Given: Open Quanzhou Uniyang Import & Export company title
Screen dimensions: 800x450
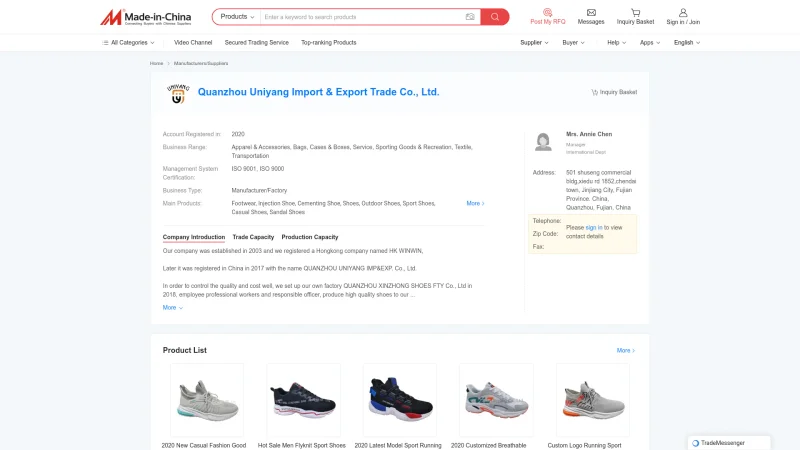Looking at the screenshot, I should tap(318, 92).
